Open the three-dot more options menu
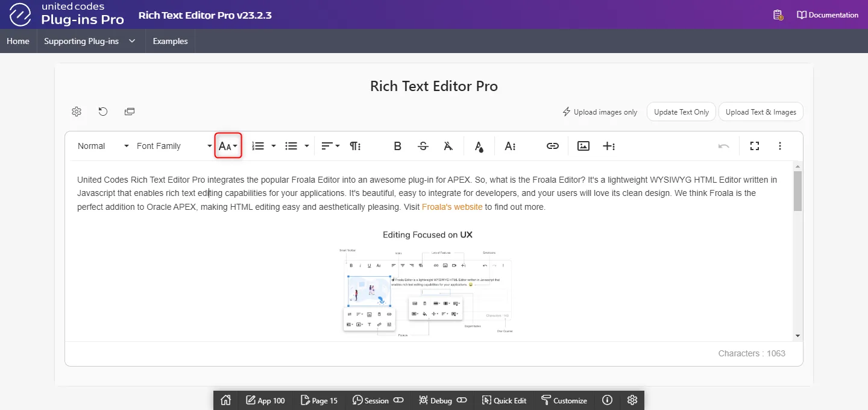Screen dimensions: 868x410 point(780,146)
